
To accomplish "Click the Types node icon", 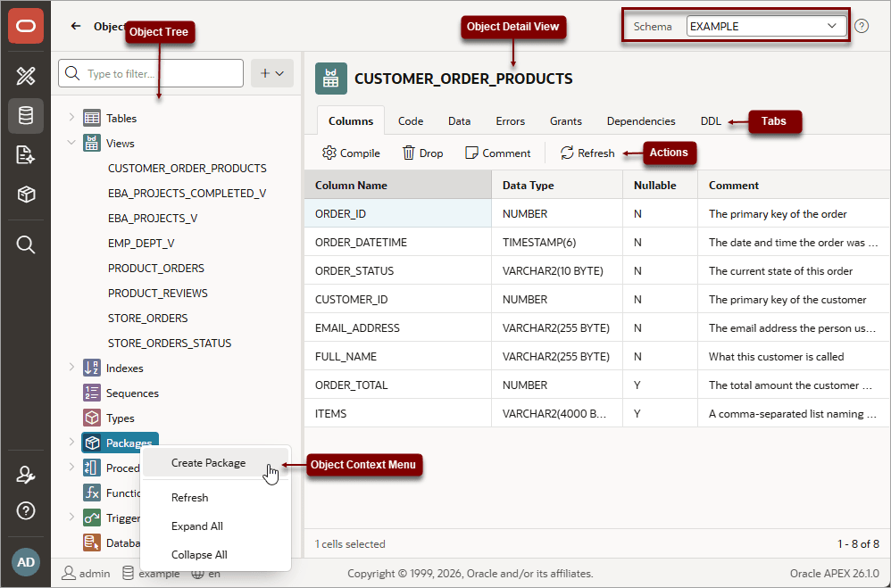I will [x=92, y=418].
